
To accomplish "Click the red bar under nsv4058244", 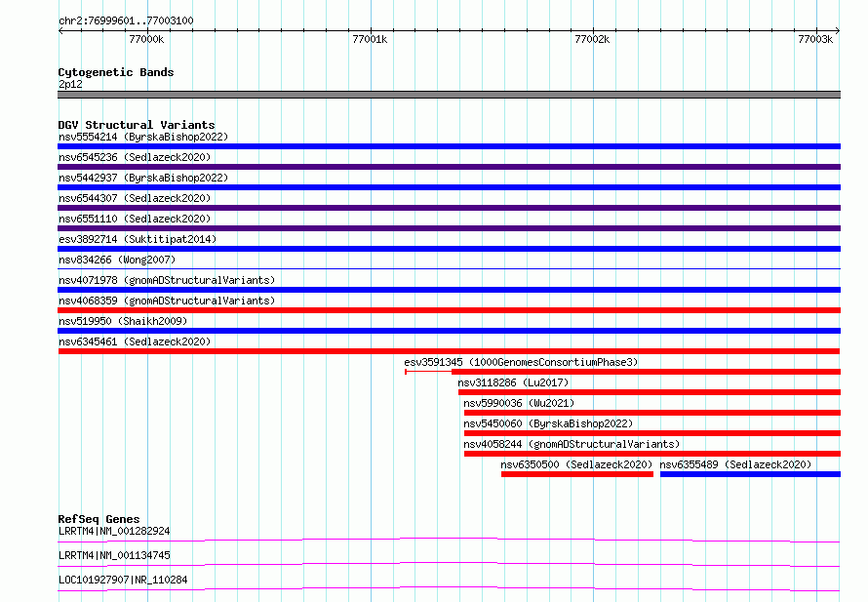I will point(652,454).
